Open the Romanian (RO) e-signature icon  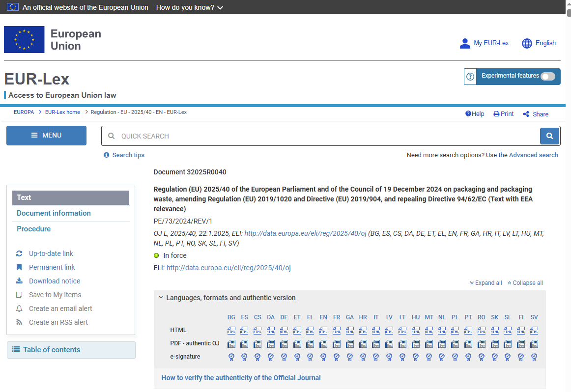tap(482, 357)
